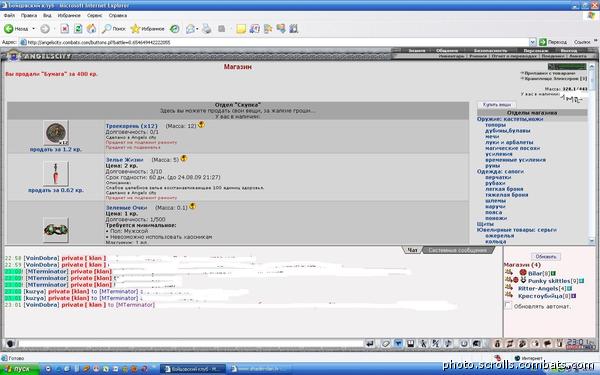Open the Справка menu
Viewport: 600px width, 375px height.
point(117,16)
